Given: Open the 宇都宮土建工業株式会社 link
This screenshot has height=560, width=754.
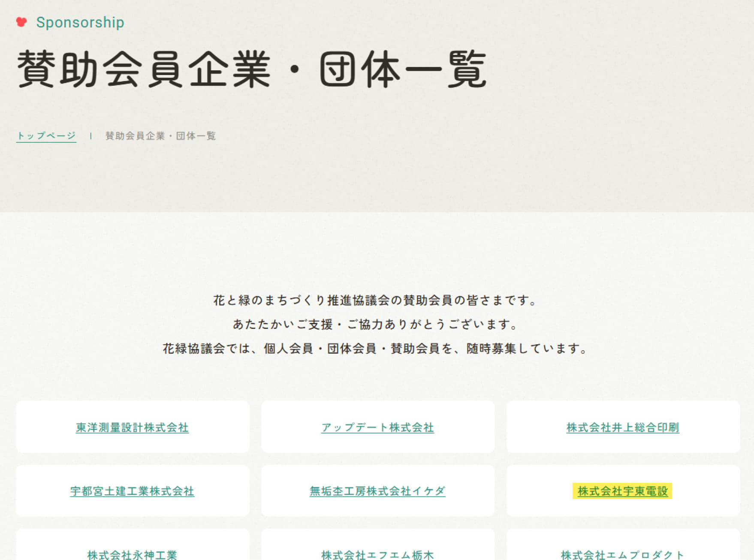Looking at the screenshot, I should tap(132, 491).
